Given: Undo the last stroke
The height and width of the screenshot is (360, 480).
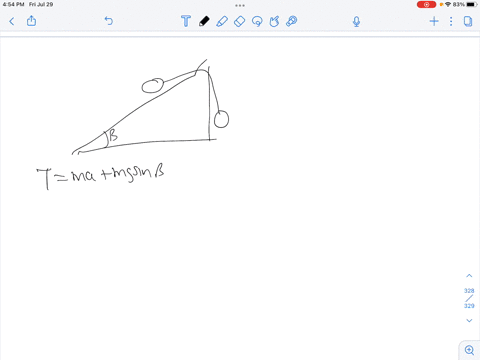Looking at the screenshot, I should 109,21.
